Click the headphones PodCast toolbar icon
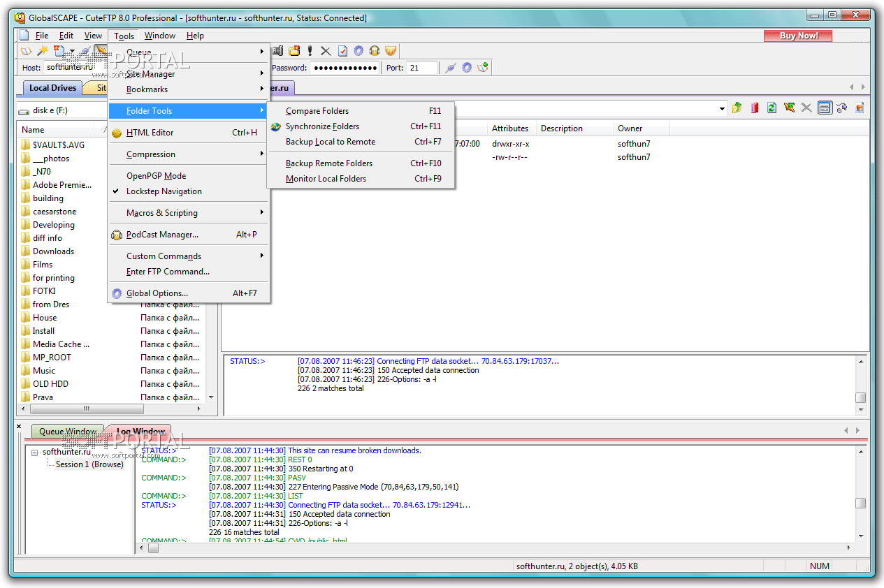 point(375,51)
